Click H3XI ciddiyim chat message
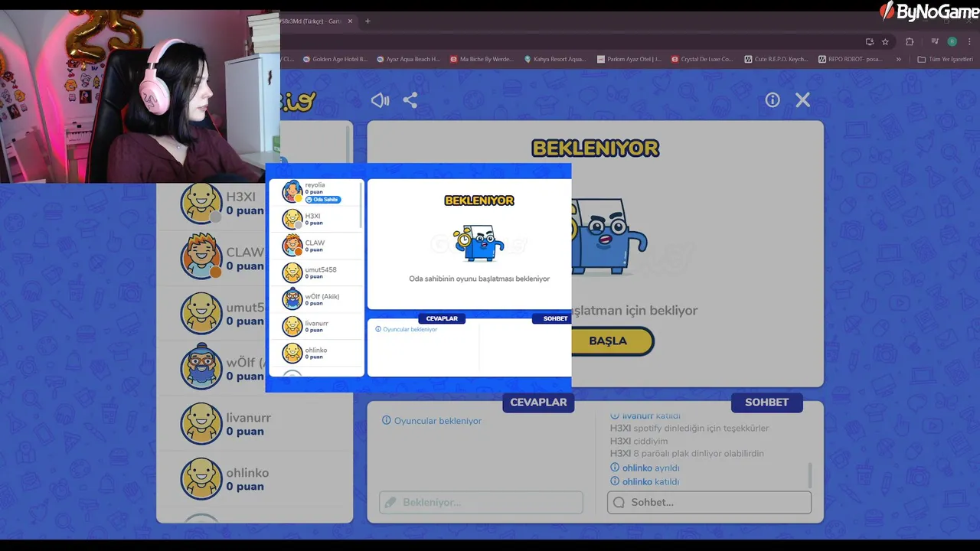The image size is (980, 551). click(x=639, y=441)
